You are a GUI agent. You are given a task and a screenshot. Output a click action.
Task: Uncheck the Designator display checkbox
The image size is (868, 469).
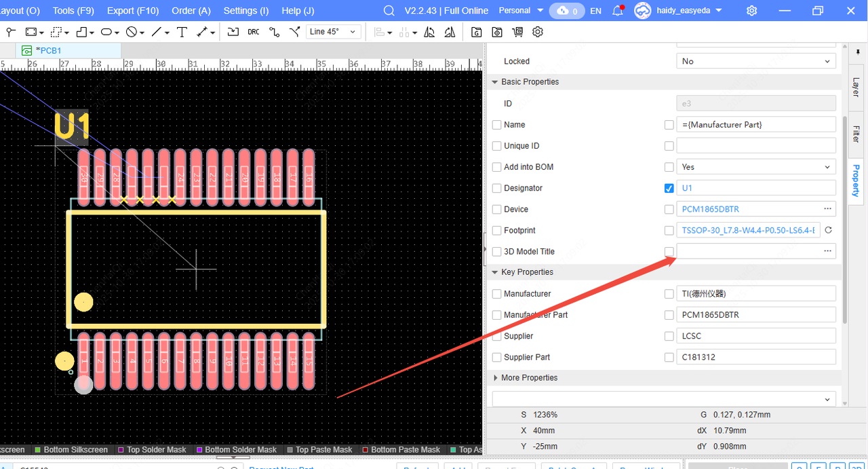click(669, 188)
